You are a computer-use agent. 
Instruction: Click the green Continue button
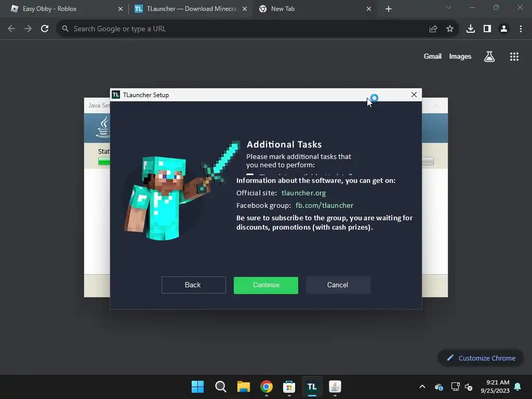coord(265,285)
